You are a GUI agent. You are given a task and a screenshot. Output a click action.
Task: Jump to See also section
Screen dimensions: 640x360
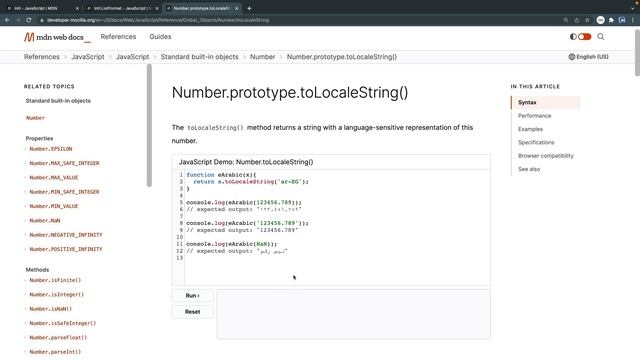coord(529,169)
